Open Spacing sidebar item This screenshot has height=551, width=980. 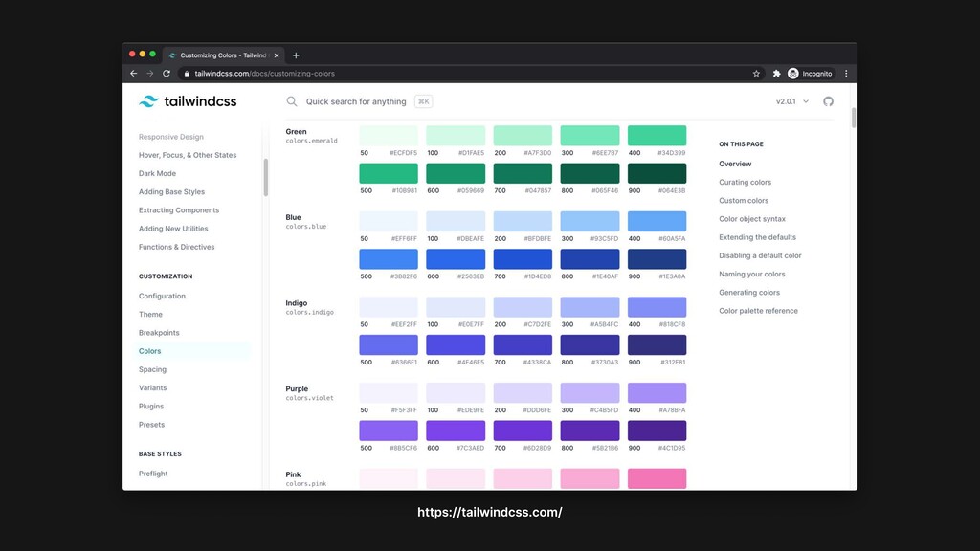(x=152, y=370)
